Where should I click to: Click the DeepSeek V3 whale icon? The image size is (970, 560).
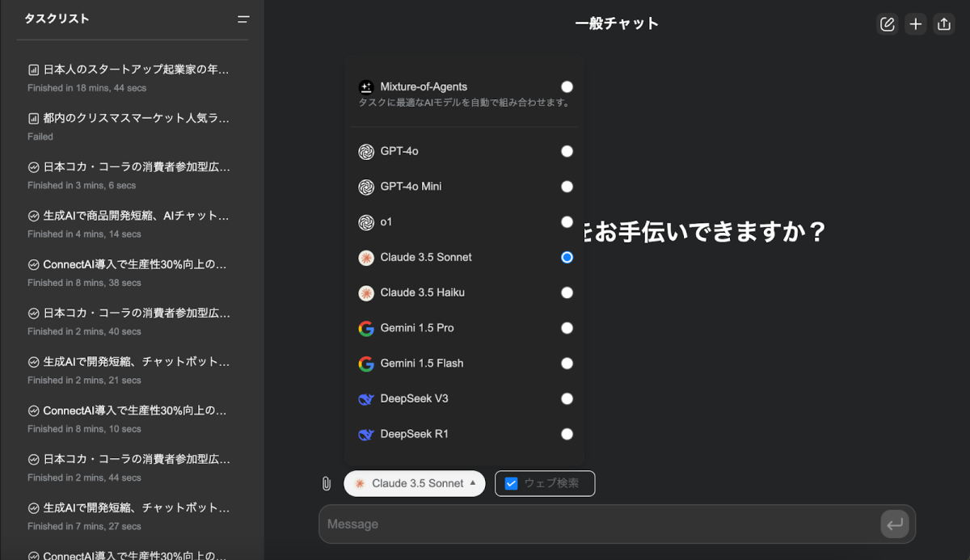point(366,398)
